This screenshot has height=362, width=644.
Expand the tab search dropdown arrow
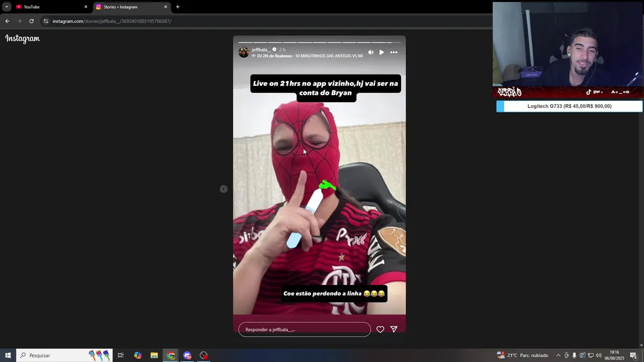(7, 7)
